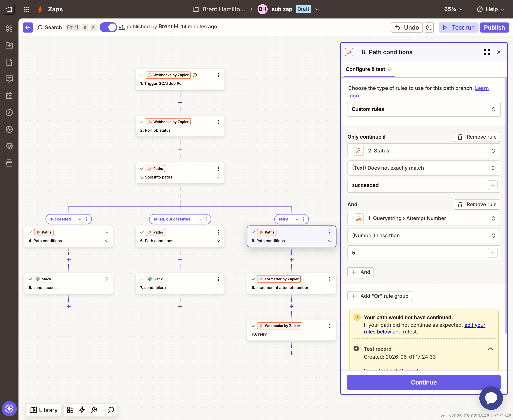The height and width of the screenshot is (420, 513).
Task: Open the chat support bubble
Action: [x=491, y=398]
